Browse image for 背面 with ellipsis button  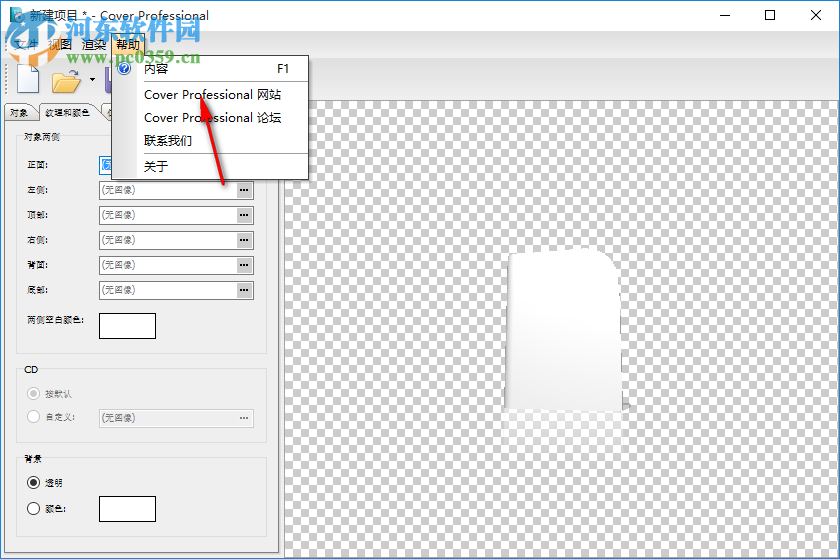[x=244, y=265]
